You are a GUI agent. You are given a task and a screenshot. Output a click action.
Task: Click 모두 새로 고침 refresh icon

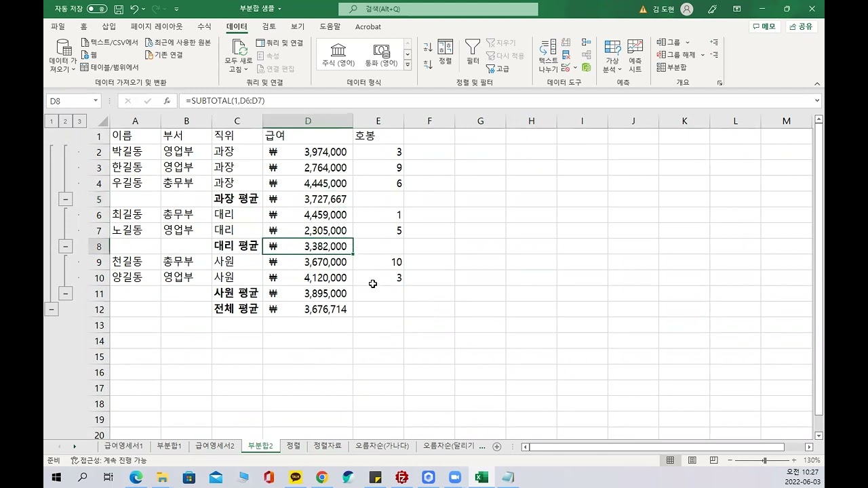[239, 56]
